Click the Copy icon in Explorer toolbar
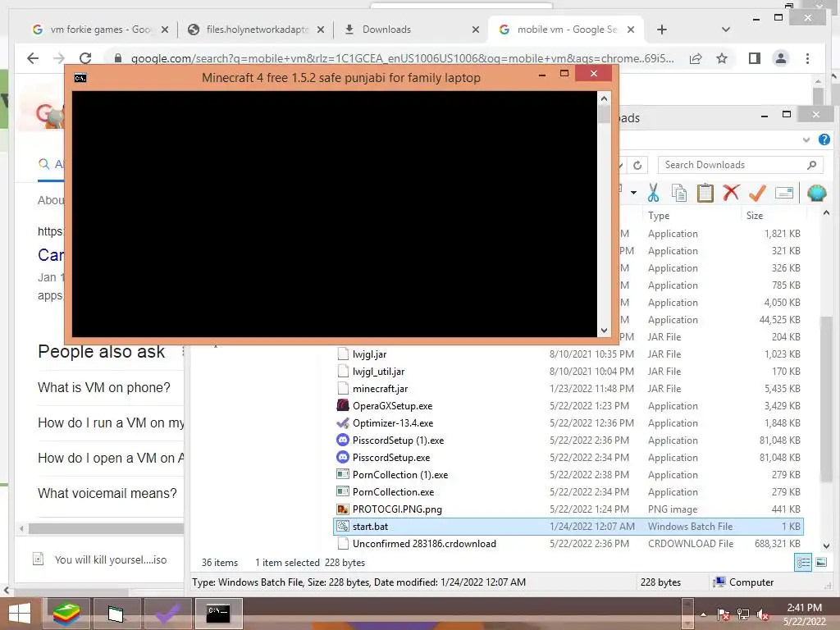840x630 pixels. [678, 193]
